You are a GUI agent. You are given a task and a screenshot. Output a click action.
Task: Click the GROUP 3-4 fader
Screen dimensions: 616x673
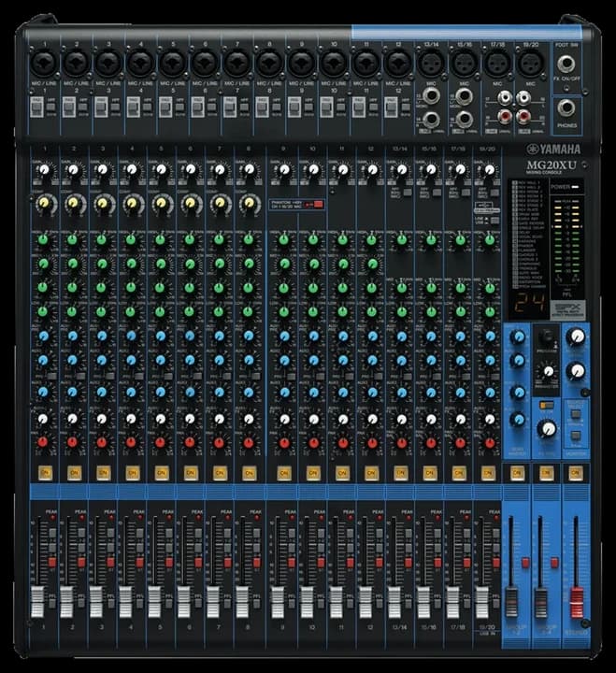click(x=540, y=603)
